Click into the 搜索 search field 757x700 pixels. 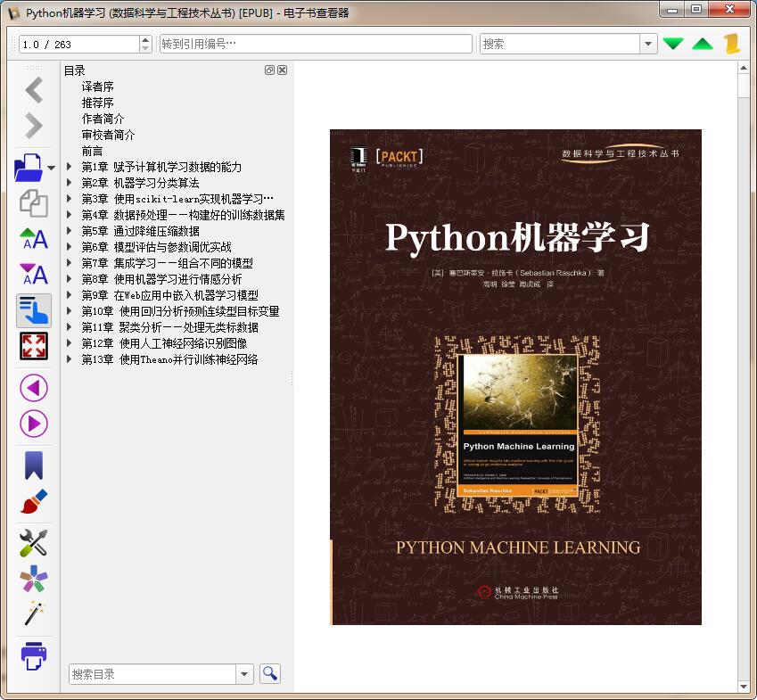click(x=560, y=44)
